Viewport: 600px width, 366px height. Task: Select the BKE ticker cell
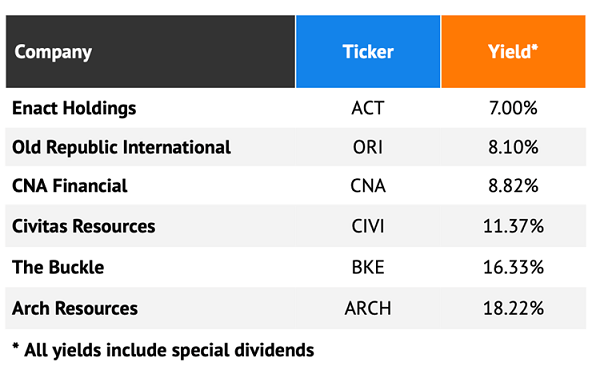368,267
